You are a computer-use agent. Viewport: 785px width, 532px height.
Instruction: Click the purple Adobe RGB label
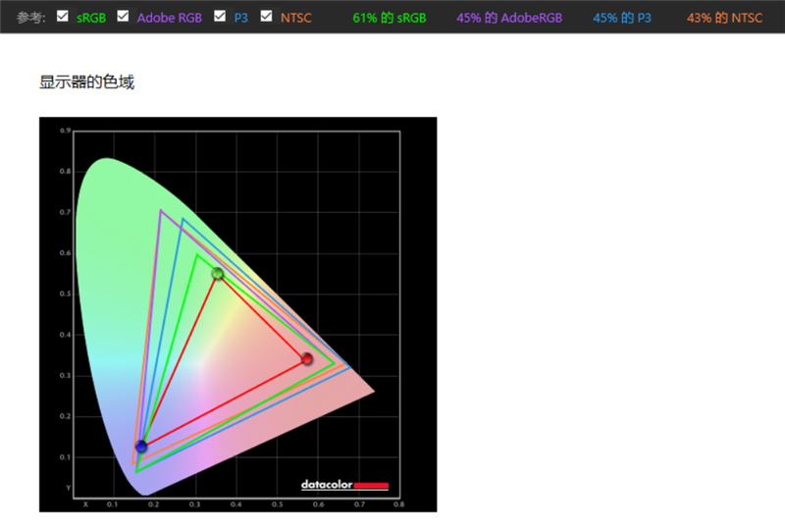click(169, 18)
